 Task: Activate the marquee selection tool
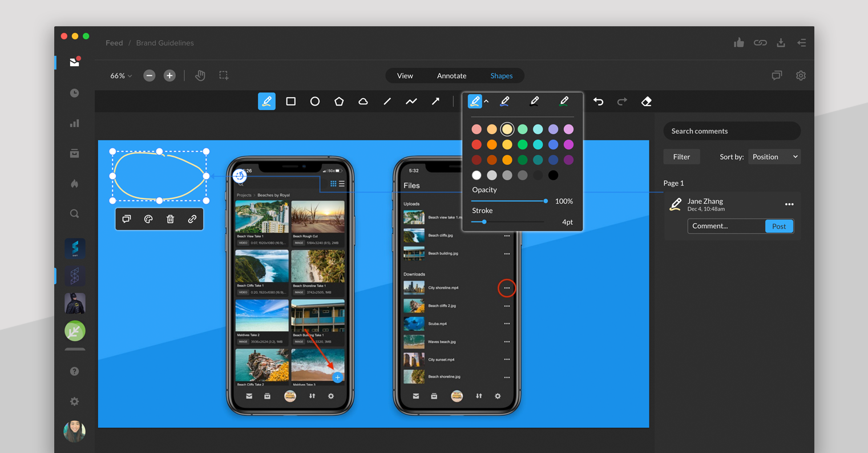click(224, 75)
